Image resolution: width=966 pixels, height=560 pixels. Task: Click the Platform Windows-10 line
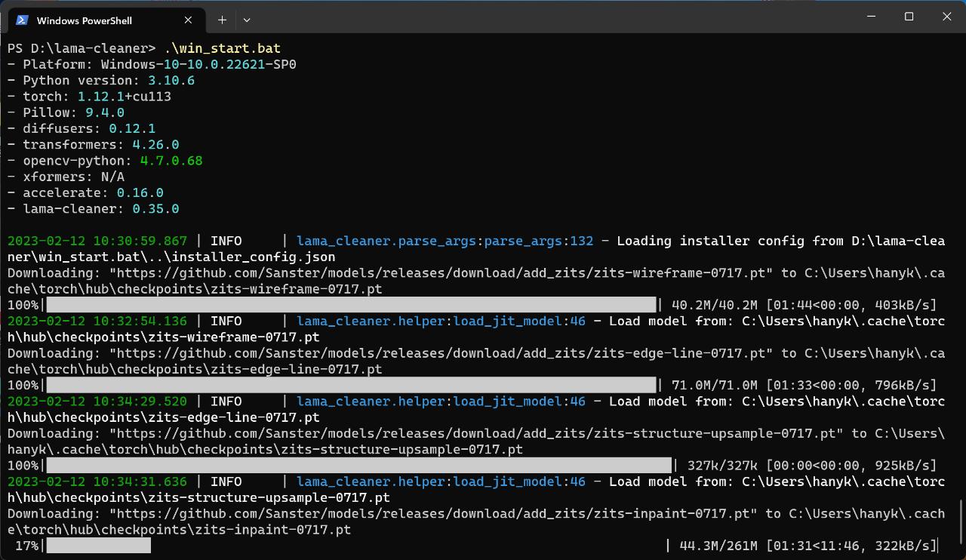click(x=152, y=64)
